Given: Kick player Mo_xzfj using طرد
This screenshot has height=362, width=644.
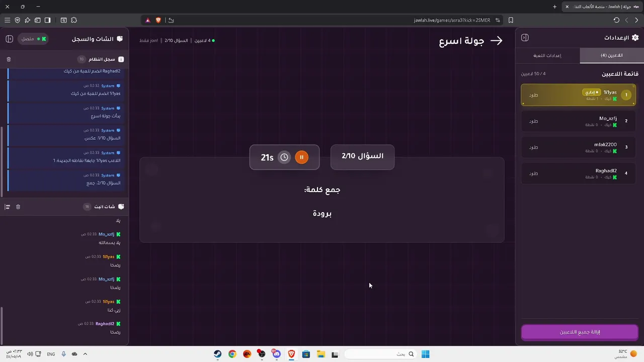Looking at the screenshot, I should pyautogui.click(x=534, y=121).
